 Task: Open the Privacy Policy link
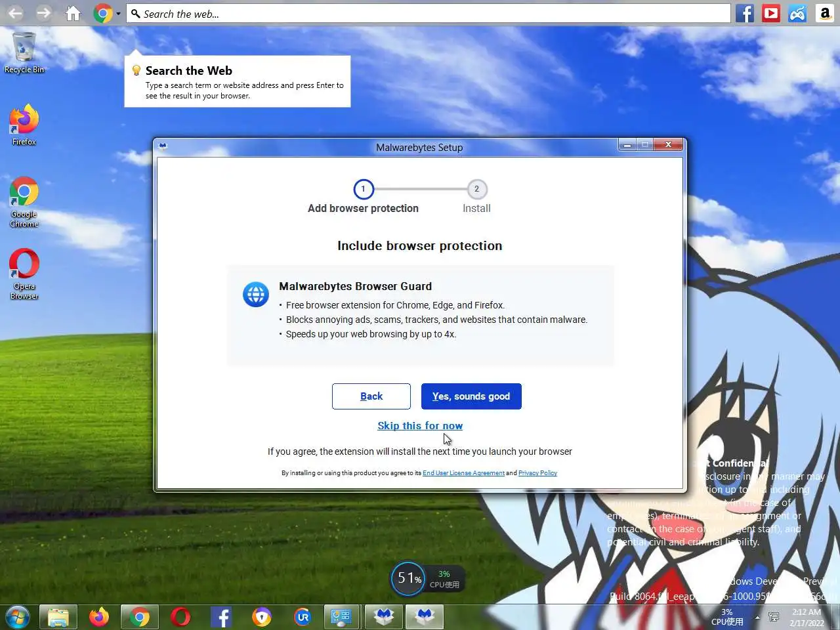click(537, 473)
